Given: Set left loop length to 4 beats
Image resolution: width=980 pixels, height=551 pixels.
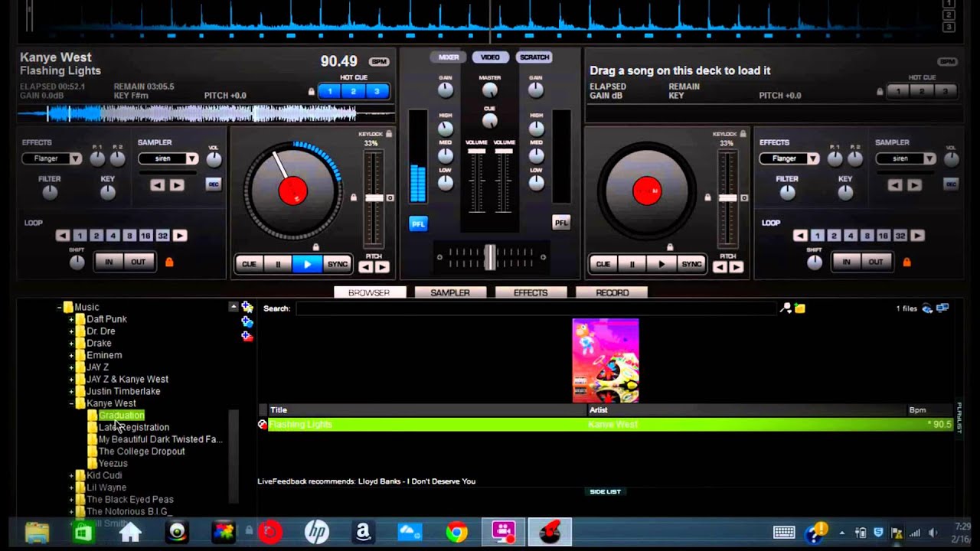Looking at the screenshot, I should 113,236.
